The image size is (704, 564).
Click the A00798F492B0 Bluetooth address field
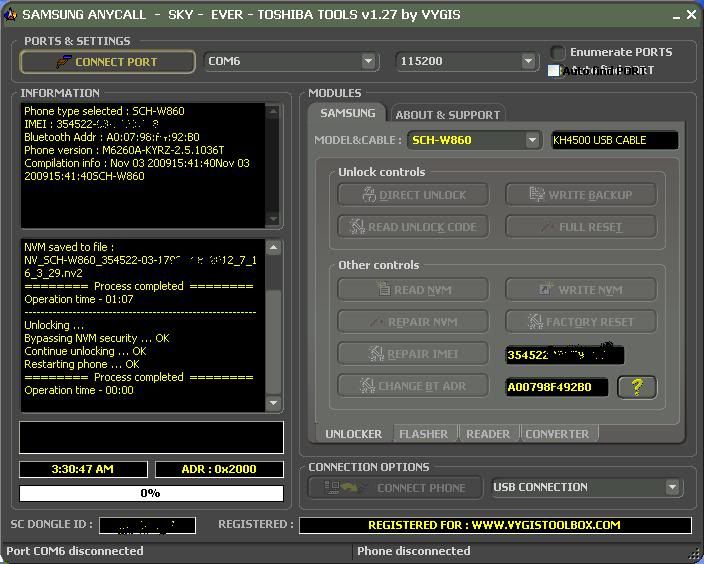(557, 387)
